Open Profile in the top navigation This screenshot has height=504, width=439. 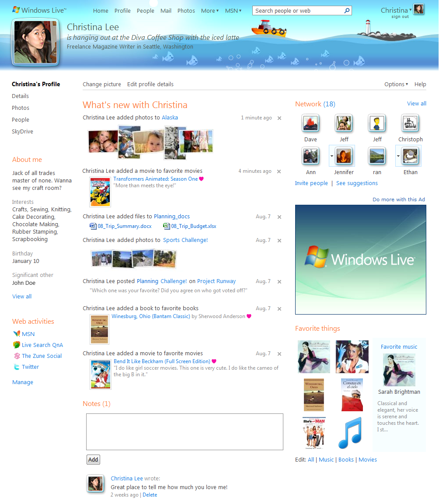[x=122, y=10]
